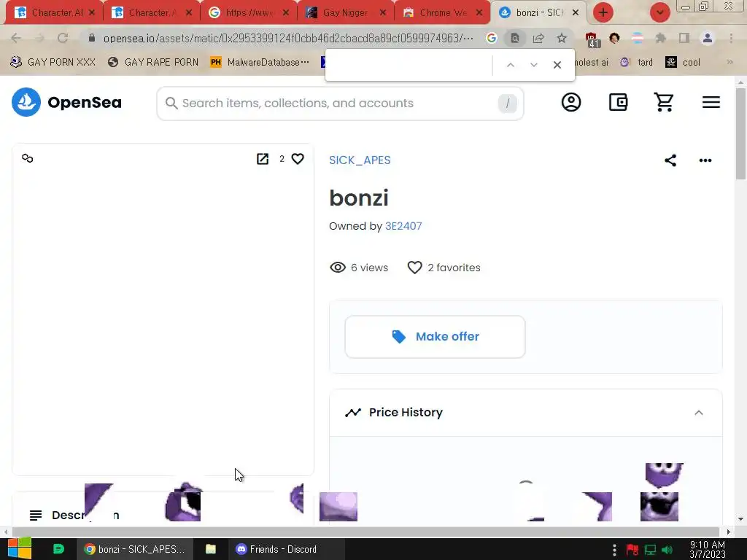Open the MalwareDatabase bookmark
Screen dimensions: 747x560
[x=260, y=62]
